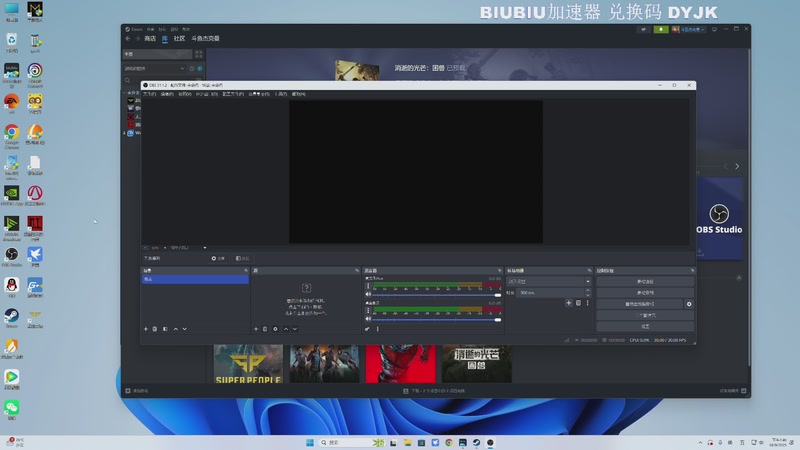Move scene down in Scenes panel
The width and height of the screenshot is (800, 450).
tap(185, 329)
